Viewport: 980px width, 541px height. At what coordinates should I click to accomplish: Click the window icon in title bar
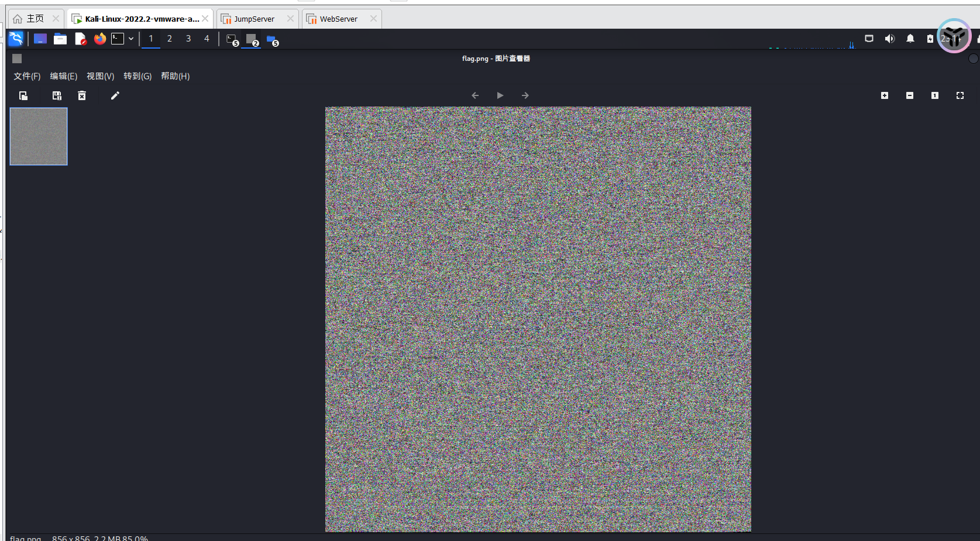[x=17, y=59]
